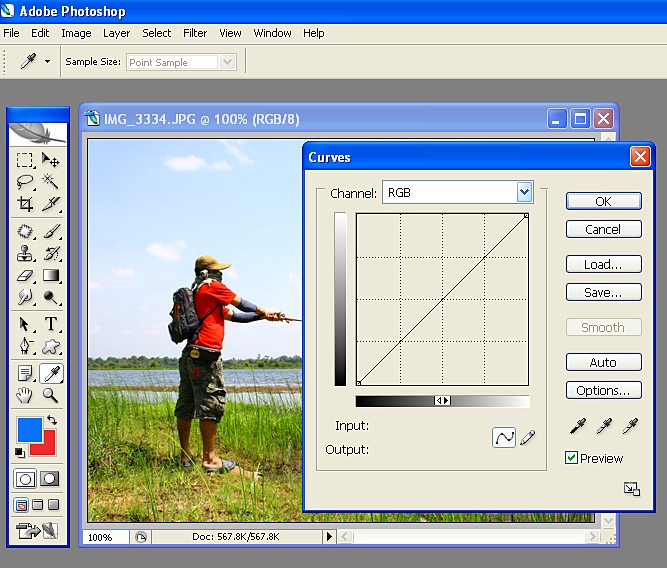Image resolution: width=667 pixels, height=568 pixels.
Task: Open the Sample Size dropdown
Action: click(x=228, y=63)
